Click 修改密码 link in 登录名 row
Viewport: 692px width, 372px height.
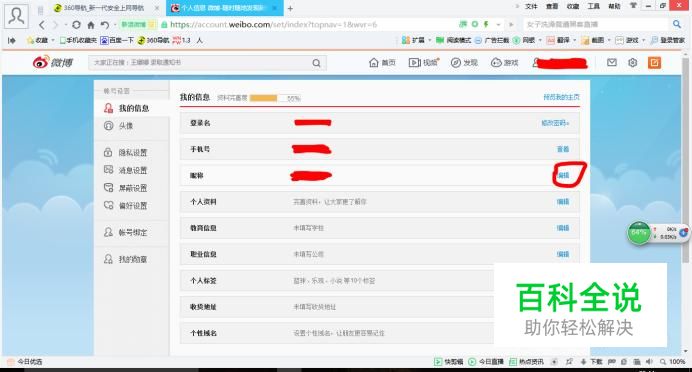coord(555,123)
